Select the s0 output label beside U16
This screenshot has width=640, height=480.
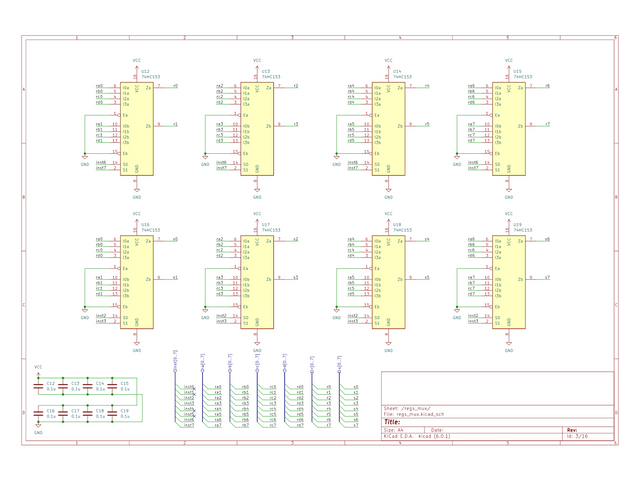coord(175,240)
